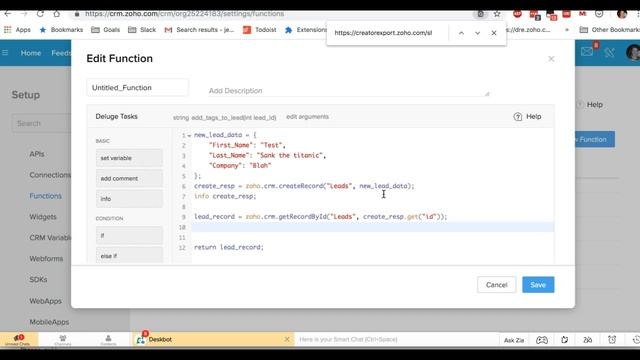Show more bookmarks via overflow chevron
Image resolution: width=640 pixels, height=360 pixels.
click(x=567, y=30)
